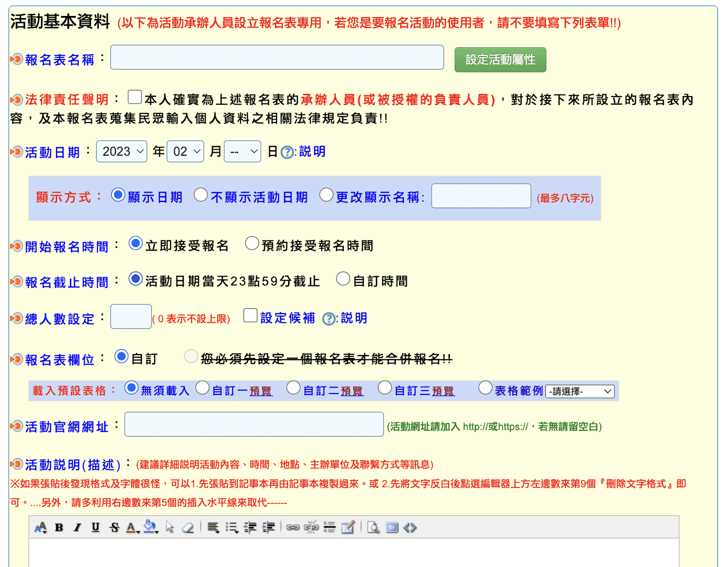
Task: Click inside the activity description editor area
Action: pos(354,552)
